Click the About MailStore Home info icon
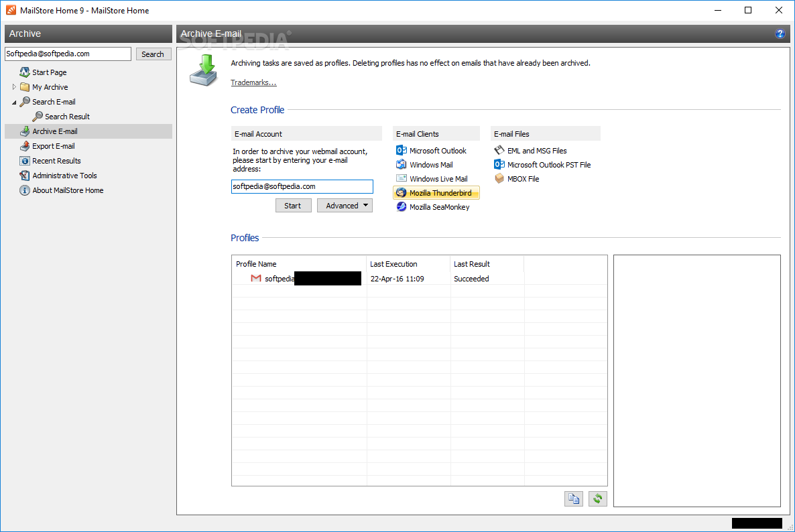The height and width of the screenshot is (532, 795). (x=24, y=190)
